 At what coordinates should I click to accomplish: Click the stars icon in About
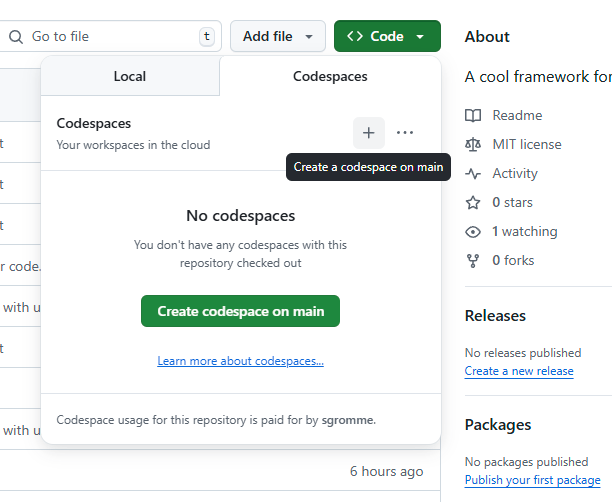473,202
